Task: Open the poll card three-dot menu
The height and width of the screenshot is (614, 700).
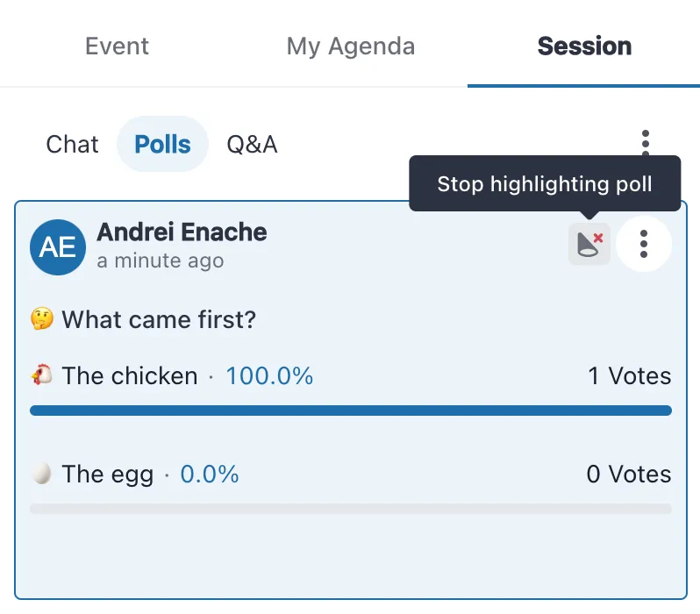Action: (x=644, y=244)
